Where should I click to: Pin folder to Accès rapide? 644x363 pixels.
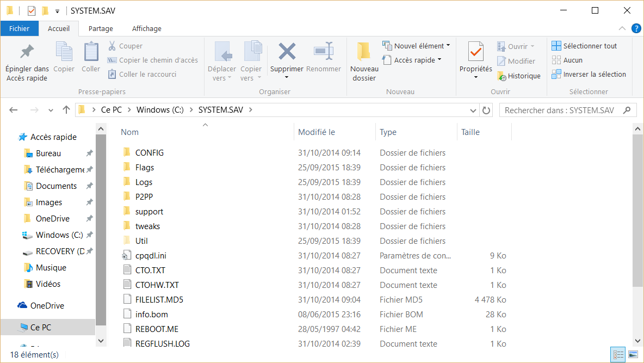click(x=27, y=61)
